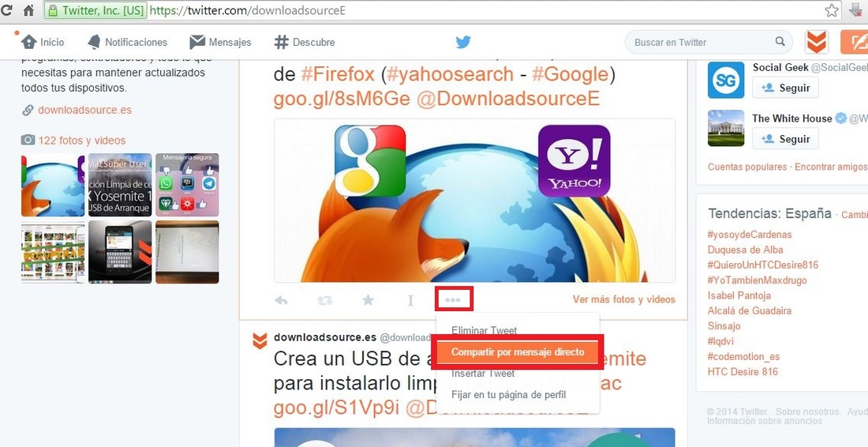Open the goo.gl/S1Vp9i short link
This screenshot has width=868, height=447.
coord(336,408)
